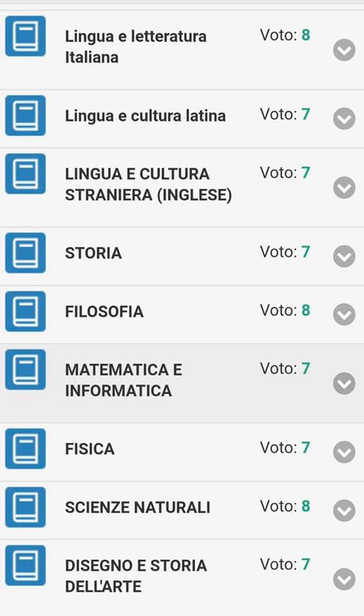This screenshot has height=616, width=364.
Task: Open the chevron for LINGUA E CULTURA STRANIERA
Action: pyautogui.click(x=344, y=187)
